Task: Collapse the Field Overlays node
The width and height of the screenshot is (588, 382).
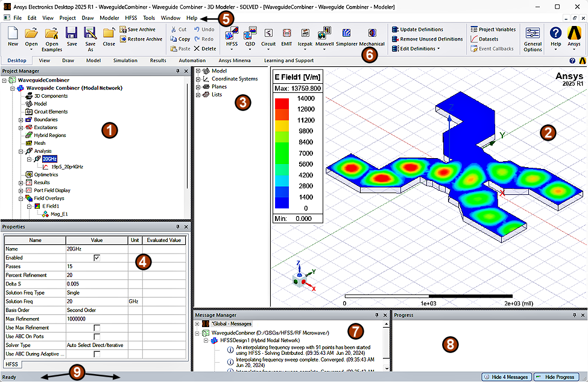Action: [x=21, y=199]
